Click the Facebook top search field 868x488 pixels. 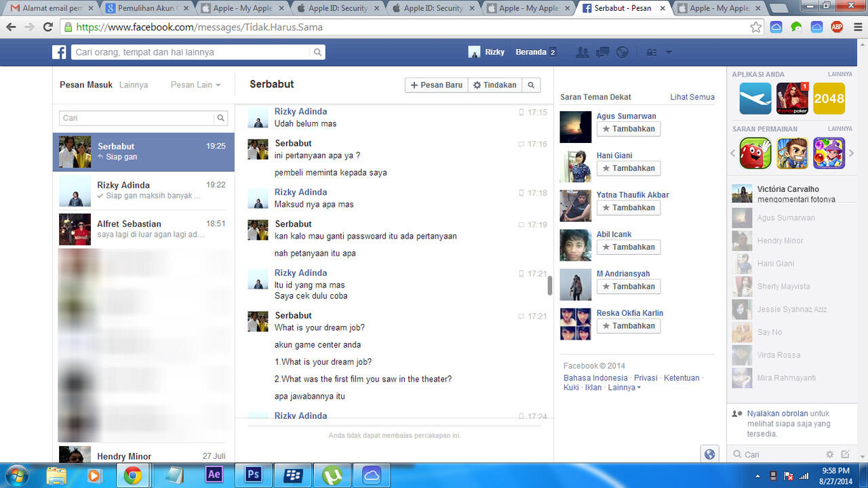tap(190, 52)
